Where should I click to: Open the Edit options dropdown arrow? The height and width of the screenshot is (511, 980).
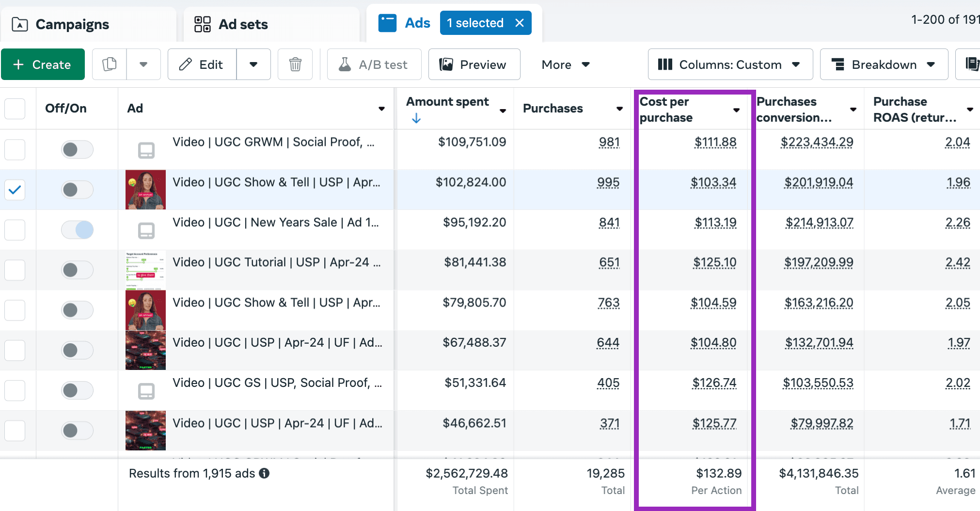(x=253, y=64)
